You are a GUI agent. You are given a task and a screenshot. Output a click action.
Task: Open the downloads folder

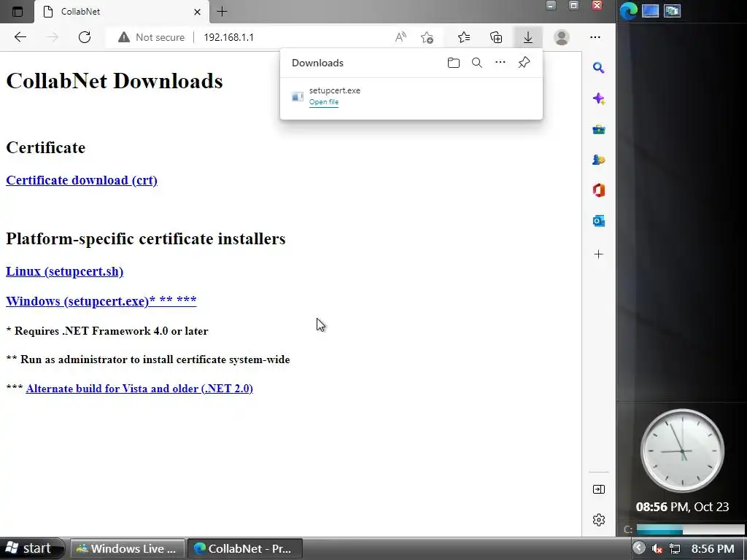click(x=454, y=63)
